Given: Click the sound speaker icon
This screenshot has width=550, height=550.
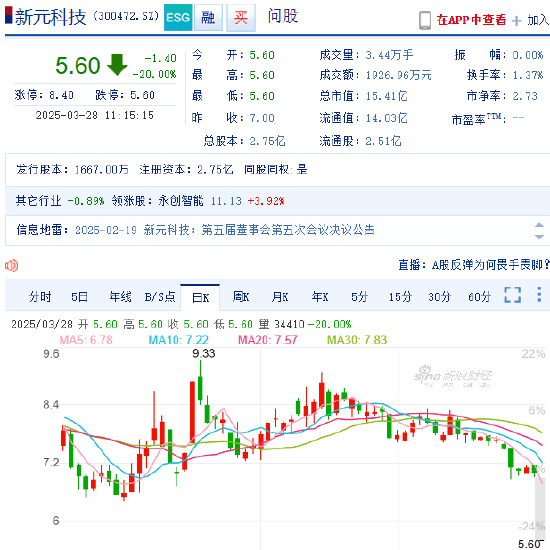Looking at the screenshot, I should click(11, 266).
